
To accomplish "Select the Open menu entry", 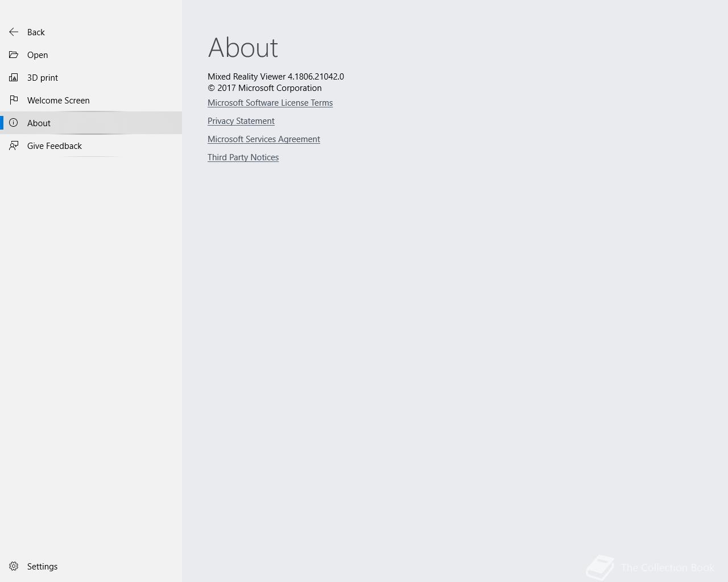I will 38,55.
